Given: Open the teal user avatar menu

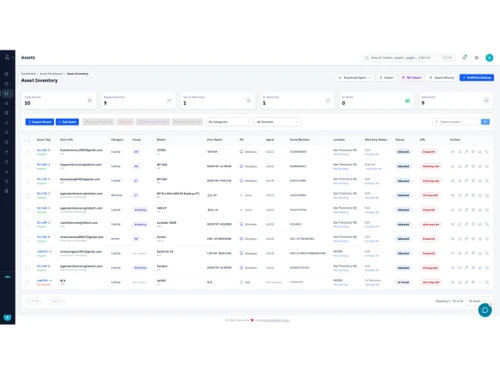Looking at the screenshot, I should [489, 58].
